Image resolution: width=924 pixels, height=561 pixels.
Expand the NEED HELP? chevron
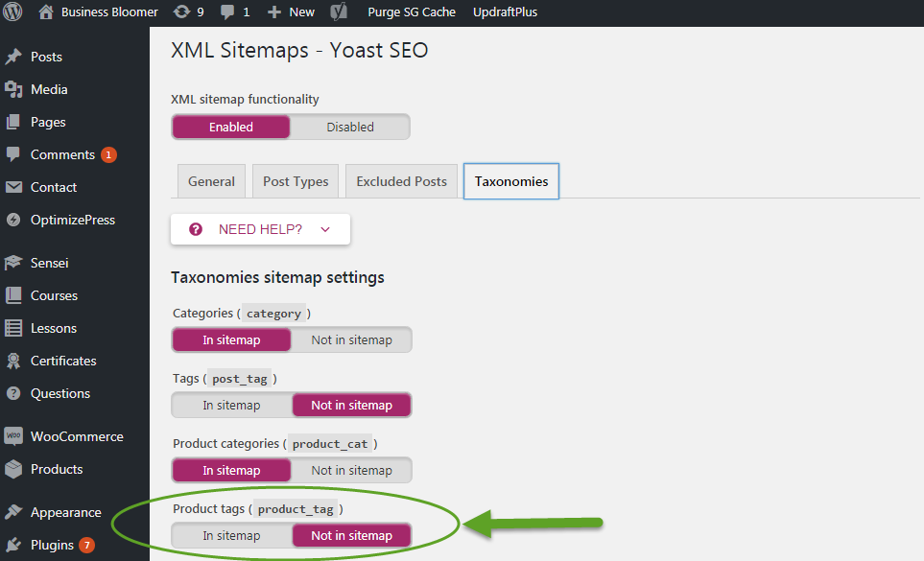(325, 229)
